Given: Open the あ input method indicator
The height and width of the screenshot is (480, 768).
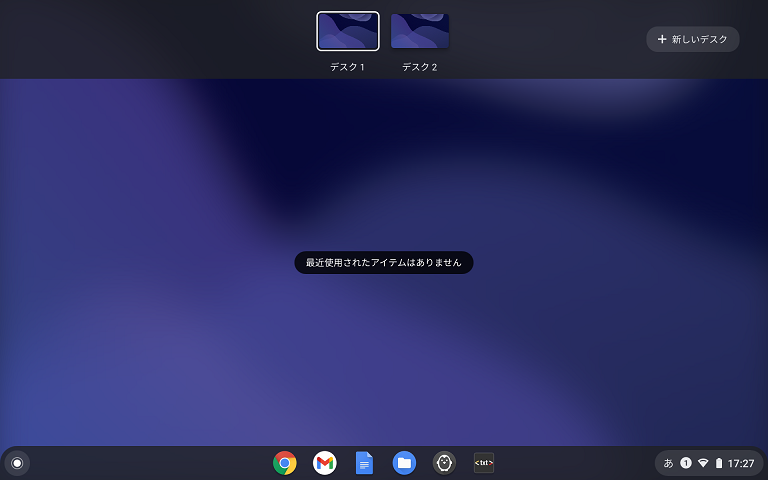Looking at the screenshot, I should (x=668, y=463).
